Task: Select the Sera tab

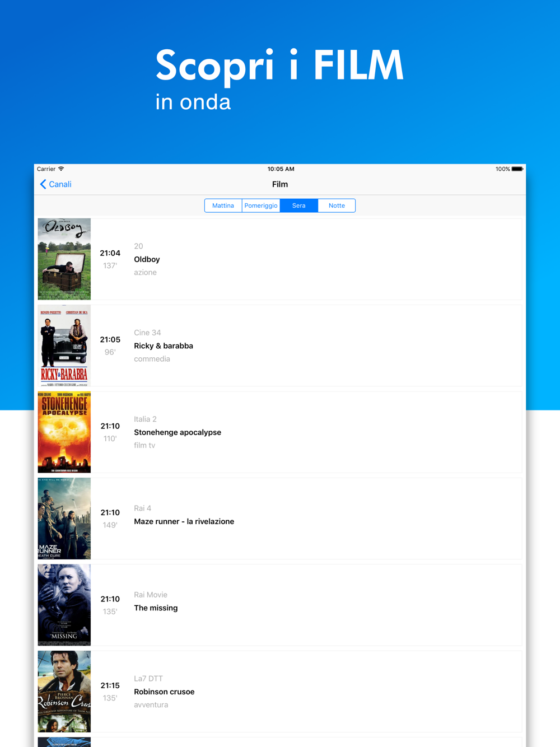Action: coord(299,206)
